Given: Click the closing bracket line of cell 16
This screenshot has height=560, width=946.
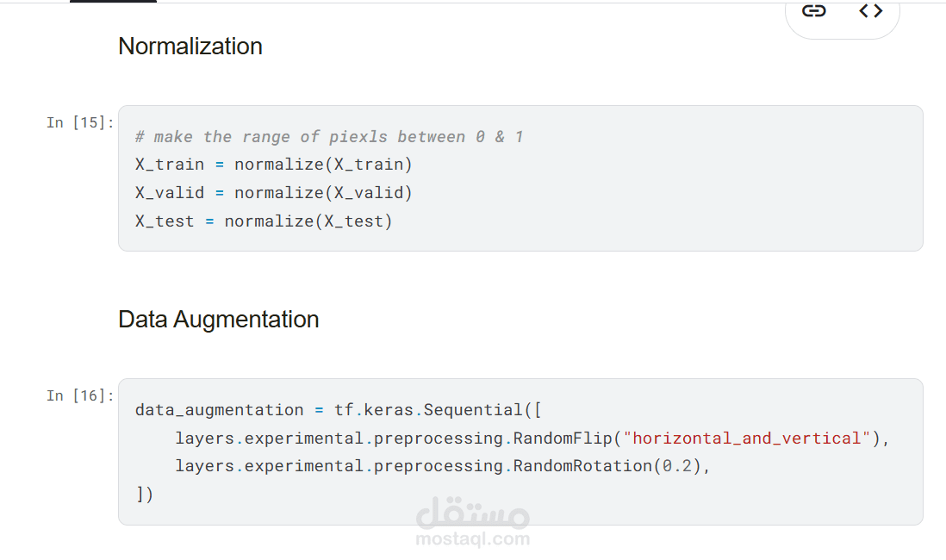Looking at the screenshot, I should click(x=144, y=495).
